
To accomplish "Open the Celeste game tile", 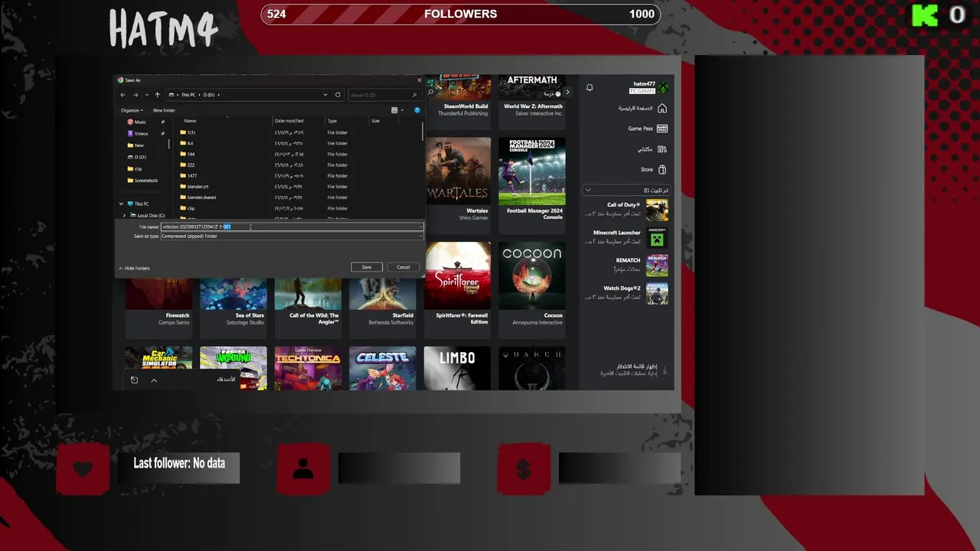I will (383, 368).
